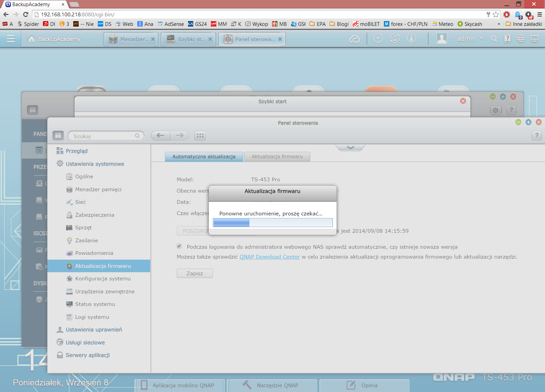This screenshot has height=392, width=545.
Task: Open Chrome menu button
Action: [540, 14]
